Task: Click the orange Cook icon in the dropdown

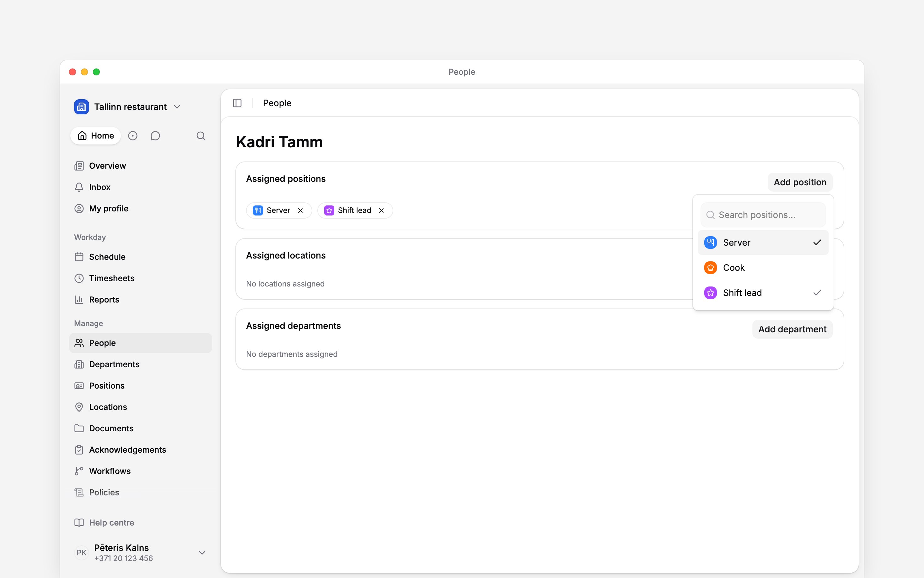Action: coord(710,268)
